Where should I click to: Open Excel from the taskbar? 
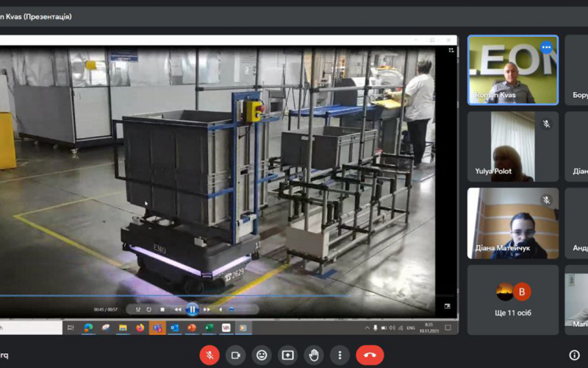[209, 328]
